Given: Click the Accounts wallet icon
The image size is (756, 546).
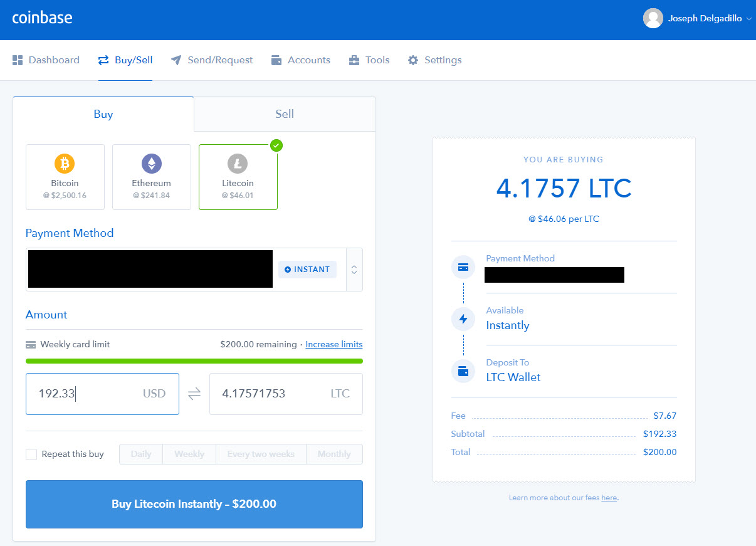Looking at the screenshot, I should [276, 60].
